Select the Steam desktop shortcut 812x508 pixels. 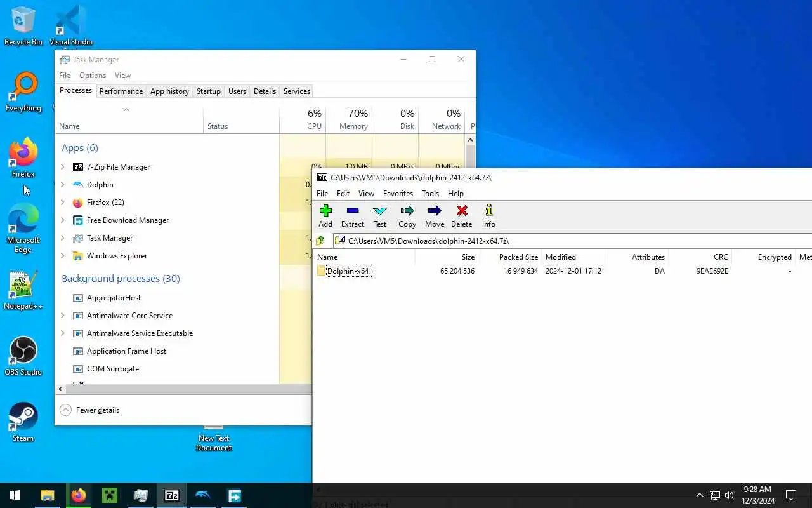[23, 422]
